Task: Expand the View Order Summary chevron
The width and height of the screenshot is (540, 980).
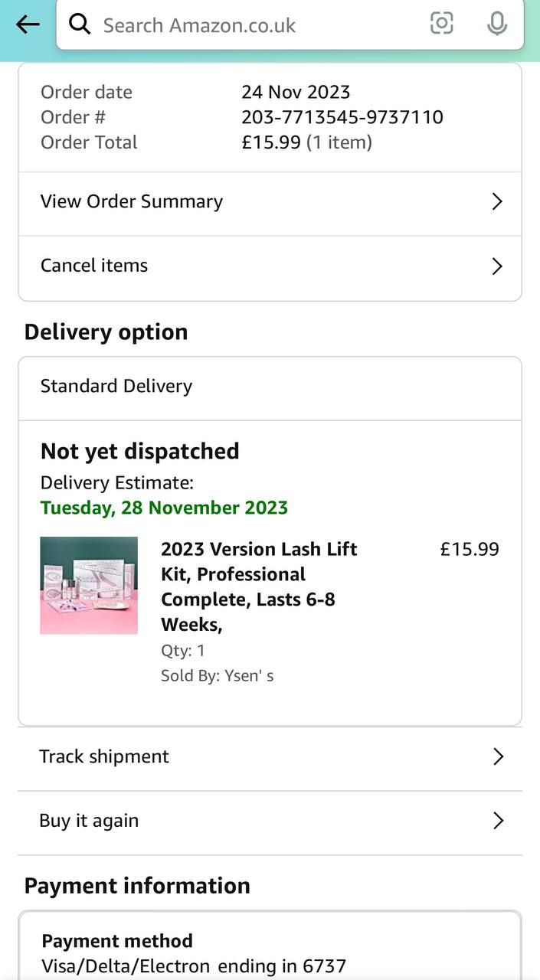Action: pyautogui.click(x=497, y=202)
